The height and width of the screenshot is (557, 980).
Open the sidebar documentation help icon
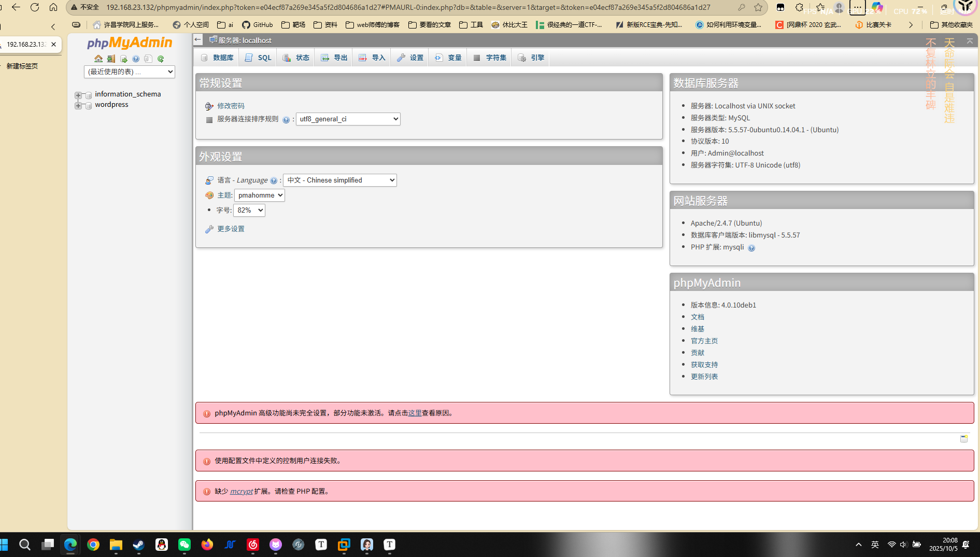[x=136, y=59]
